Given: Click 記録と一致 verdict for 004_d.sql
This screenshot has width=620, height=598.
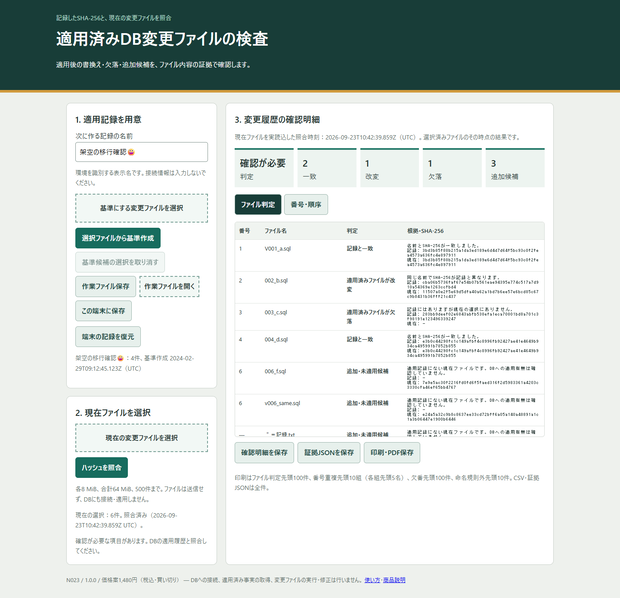Looking at the screenshot, I should [360, 339].
